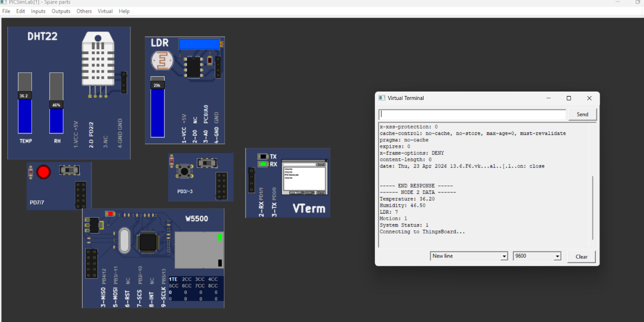Click the Send button in Virtual Terminal
Image resolution: width=644 pixels, height=322 pixels.
click(x=583, y=114)
